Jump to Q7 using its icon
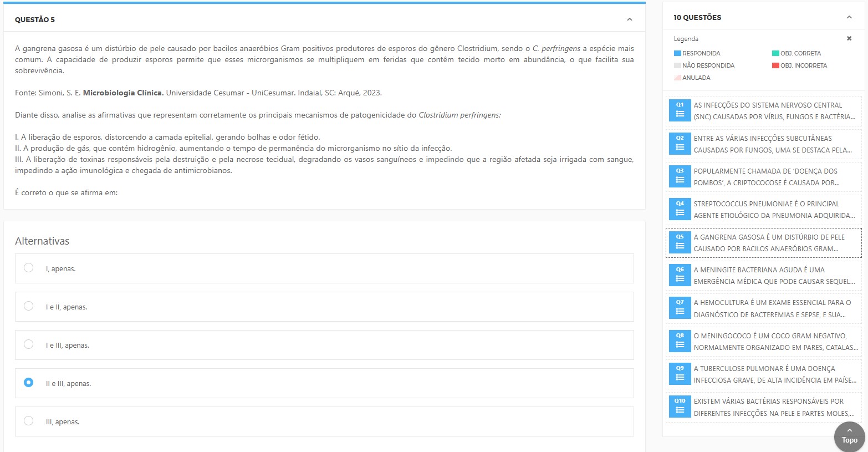Screen dimensions: 868x452 click(x=680, y=308)
